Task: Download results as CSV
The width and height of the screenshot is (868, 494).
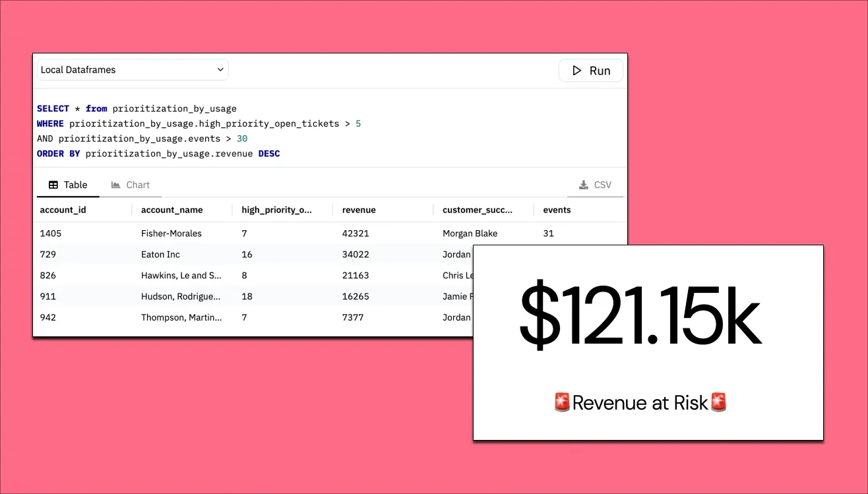Action: coord(595,185)
